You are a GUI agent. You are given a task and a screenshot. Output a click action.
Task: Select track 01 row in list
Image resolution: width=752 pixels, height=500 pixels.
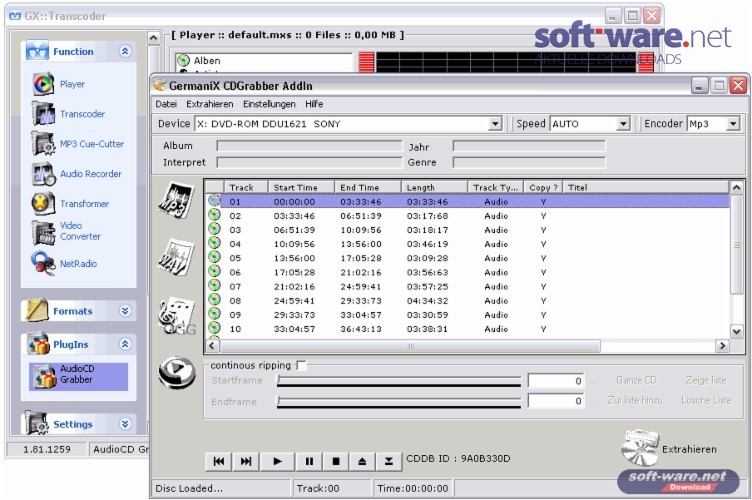coord(468,201)
